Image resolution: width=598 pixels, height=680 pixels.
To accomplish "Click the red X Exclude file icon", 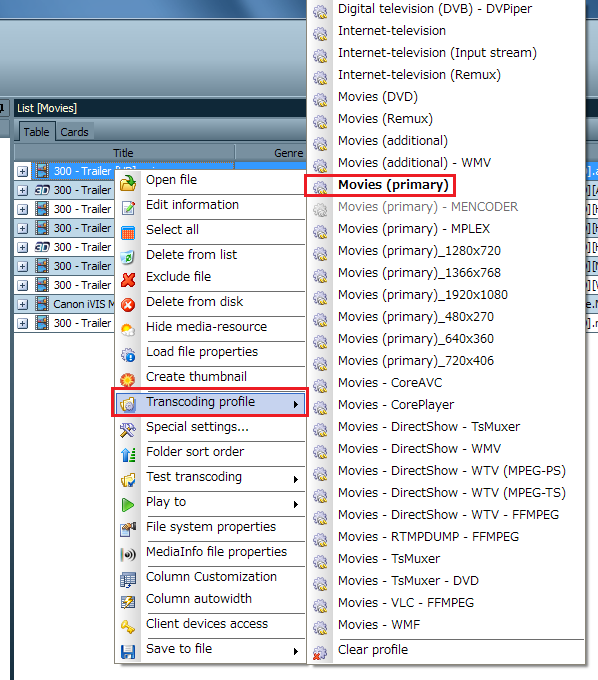I will click(128, 280).
